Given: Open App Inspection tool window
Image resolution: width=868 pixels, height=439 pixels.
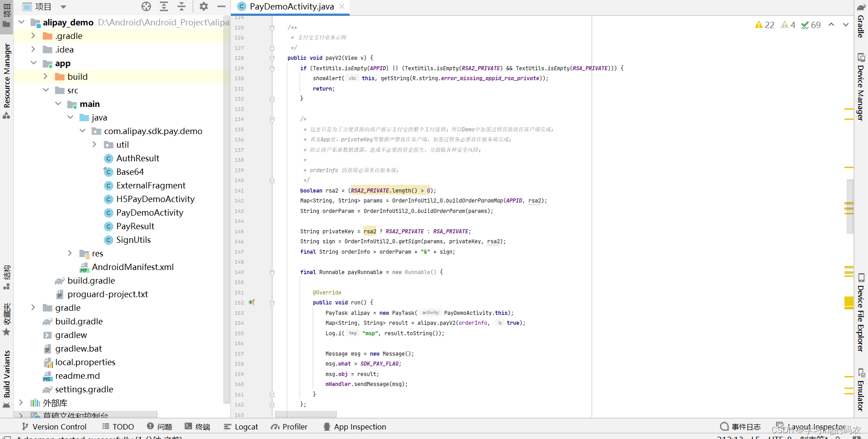Looking at the screenshot, I should pos(355,426).
